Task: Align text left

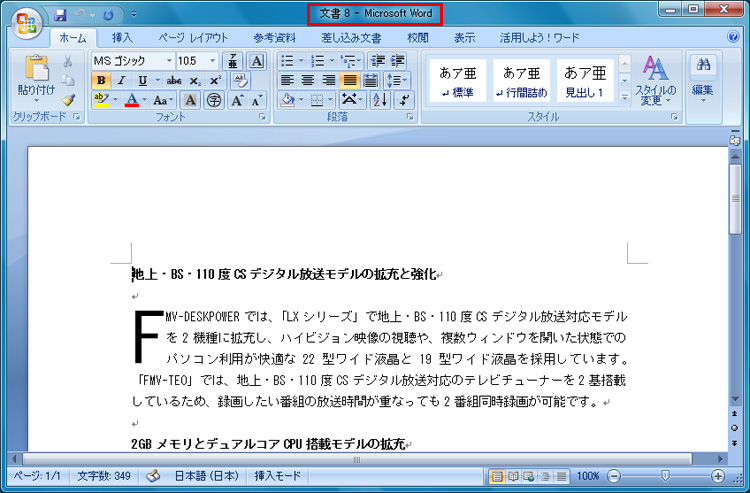Action: click(287, 80)
